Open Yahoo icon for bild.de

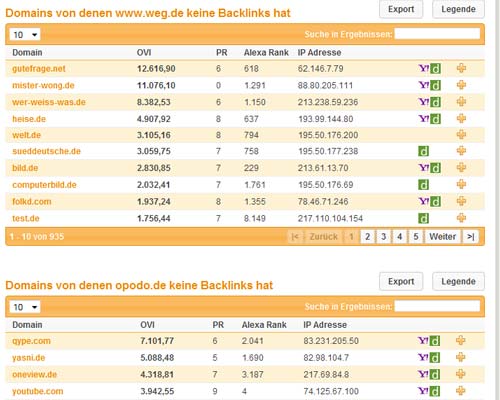tap(424, 167)
